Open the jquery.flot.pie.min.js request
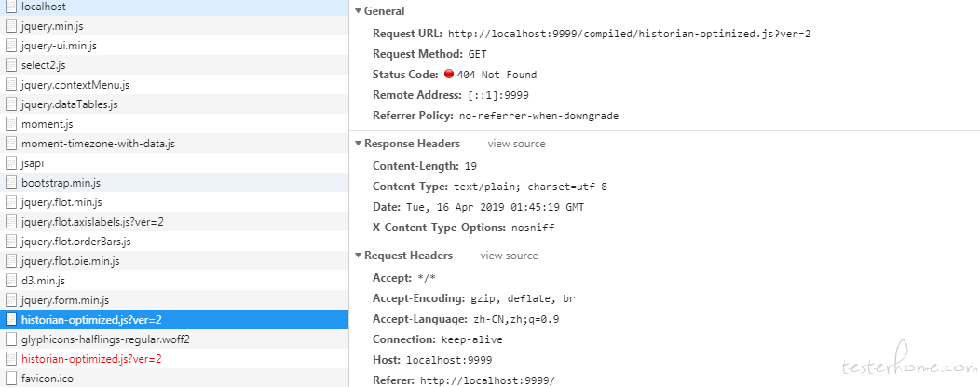980x387 pixels. click(174, 261)
